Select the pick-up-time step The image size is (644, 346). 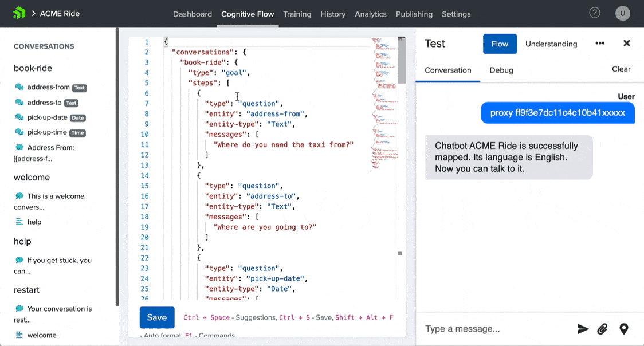[x=47, y=132]
